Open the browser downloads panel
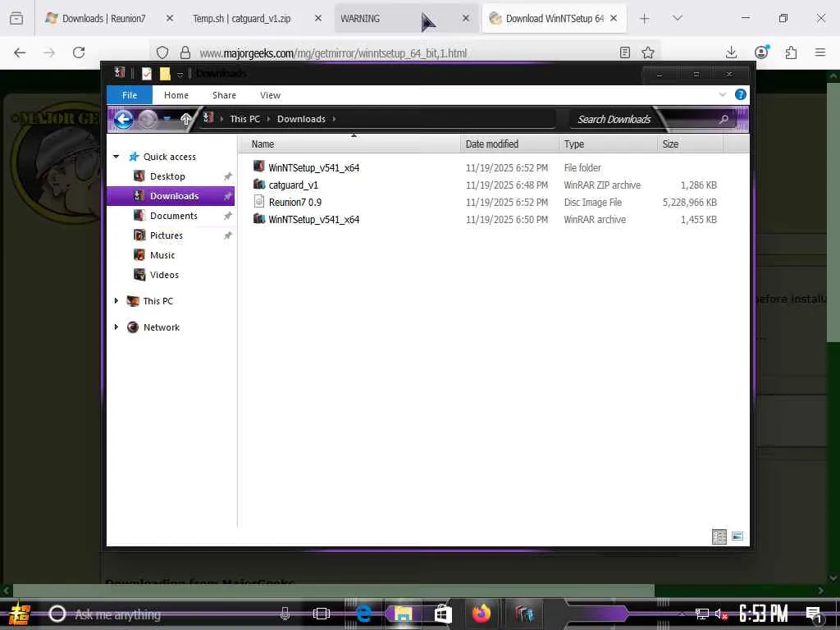The image size is (840, 630). [x=731, y=52]
